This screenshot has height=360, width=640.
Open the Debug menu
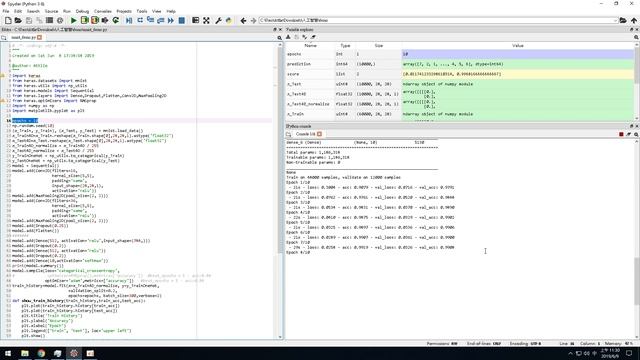coord(82,11)
